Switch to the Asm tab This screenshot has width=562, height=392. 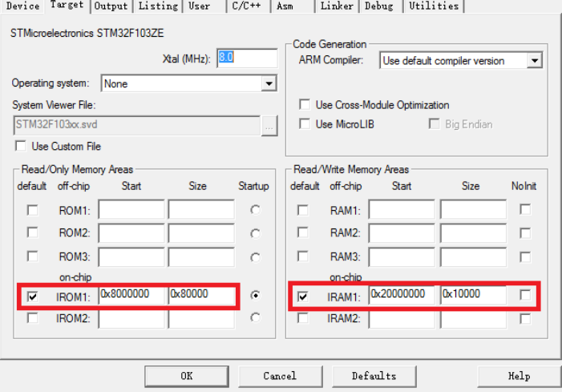[285, 6]
